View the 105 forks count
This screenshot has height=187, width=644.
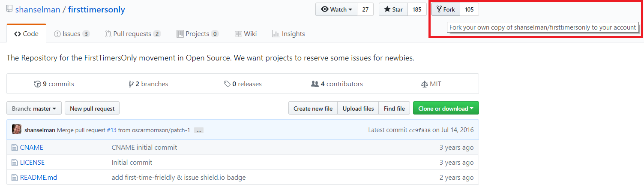pos(469,9)
